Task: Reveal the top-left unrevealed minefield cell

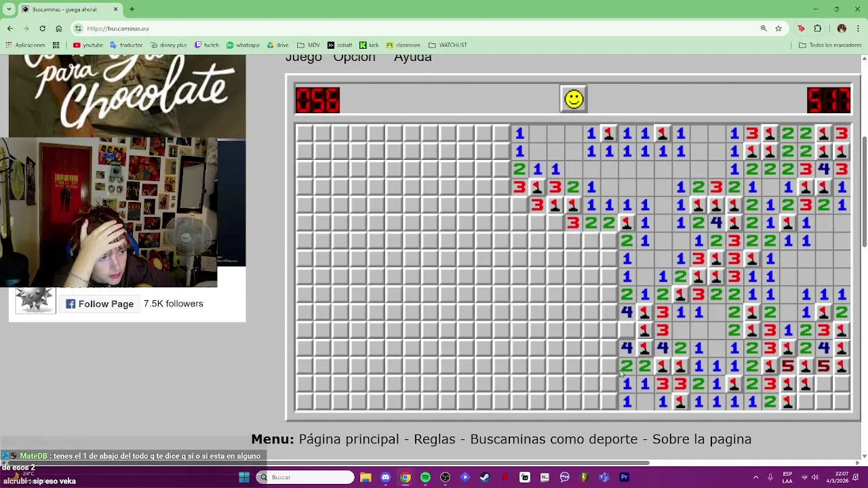Action: 304,134
